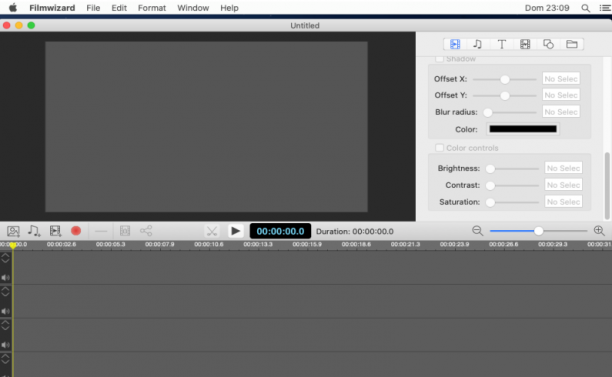Click the gray video preview canvas
The image size is (612, 377).
pyautogui.click(x=206, y=127)
